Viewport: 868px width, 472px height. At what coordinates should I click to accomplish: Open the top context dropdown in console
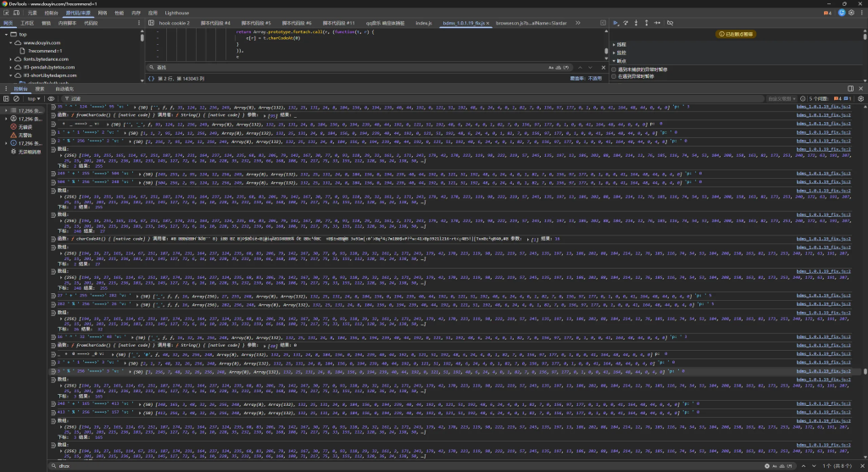[x=36, y=99]
